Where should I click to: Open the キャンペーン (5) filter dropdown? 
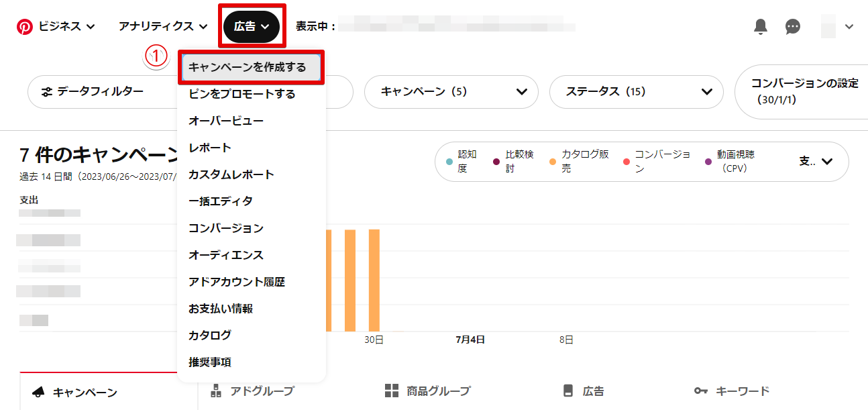[x=451, y=92]
